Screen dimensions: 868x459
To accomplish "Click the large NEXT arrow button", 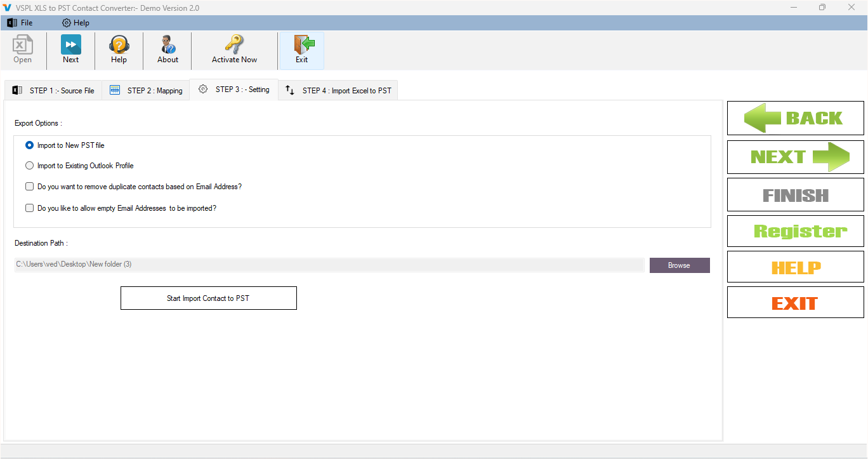I will coord(796,157).
